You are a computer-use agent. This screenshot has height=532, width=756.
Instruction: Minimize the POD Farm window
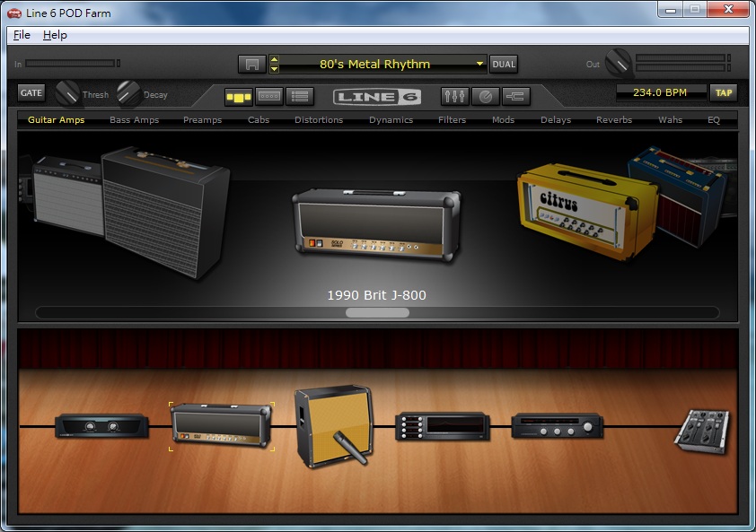click(x=671, y=9)
